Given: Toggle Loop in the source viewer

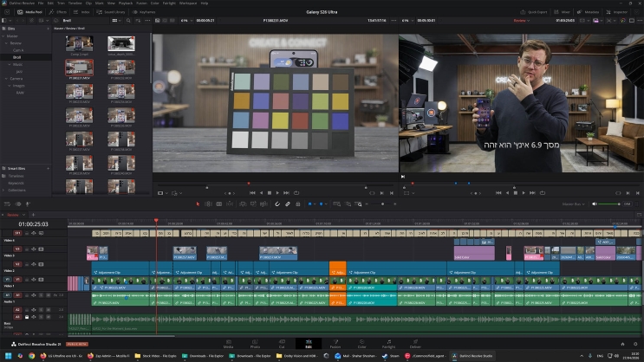Looking at the screenshot, I should click(296, 193).
